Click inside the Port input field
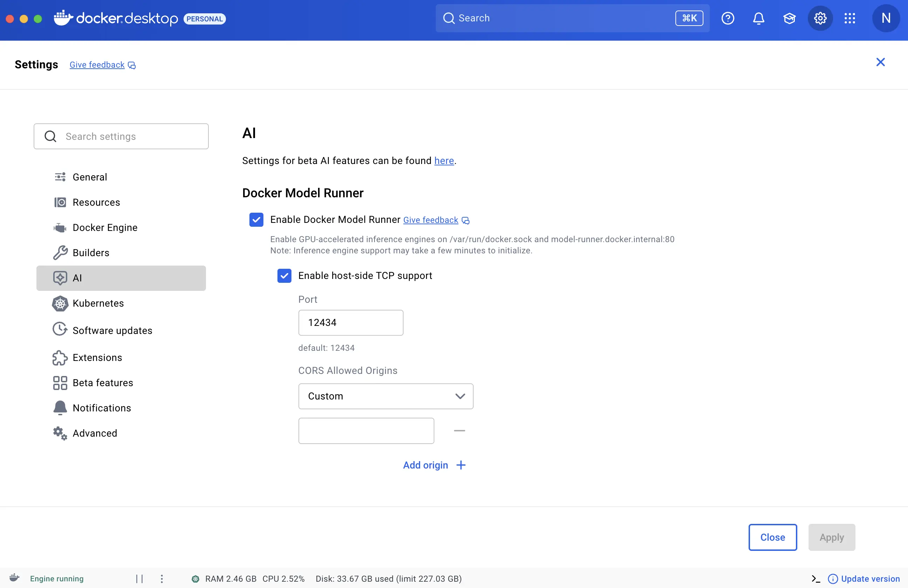 coord(351,322)
